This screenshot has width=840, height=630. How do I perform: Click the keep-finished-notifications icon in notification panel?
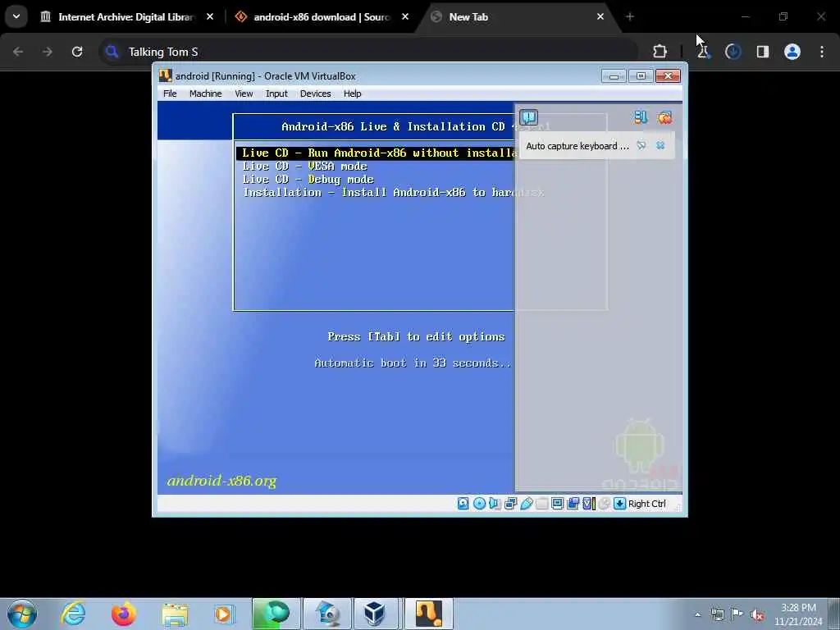(640, 117)
